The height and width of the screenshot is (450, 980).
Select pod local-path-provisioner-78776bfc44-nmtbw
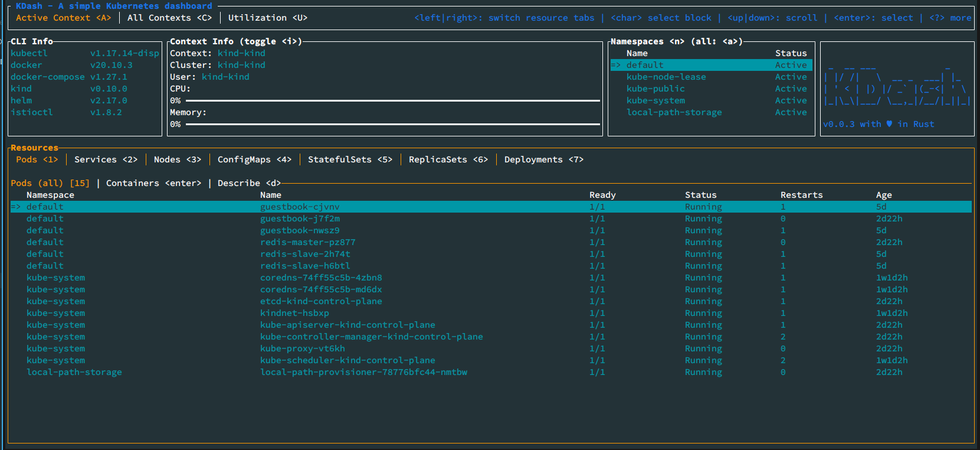(491, 372)
